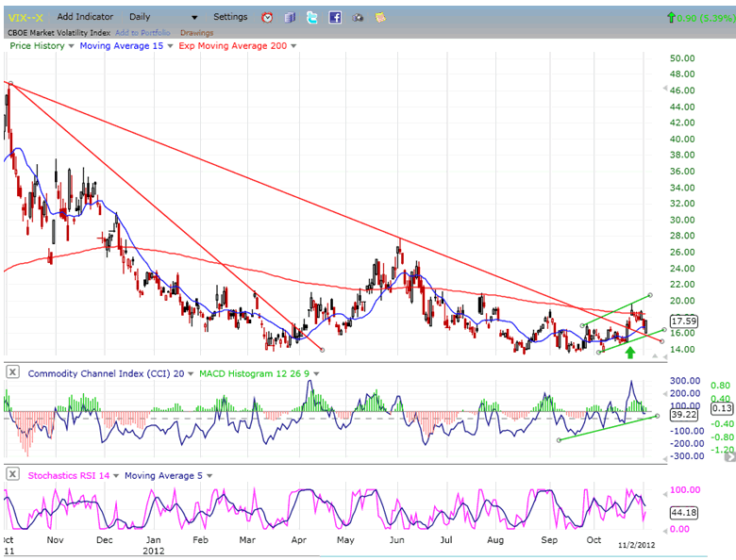Click the camera snapshot icon

(x=358, y=17)
